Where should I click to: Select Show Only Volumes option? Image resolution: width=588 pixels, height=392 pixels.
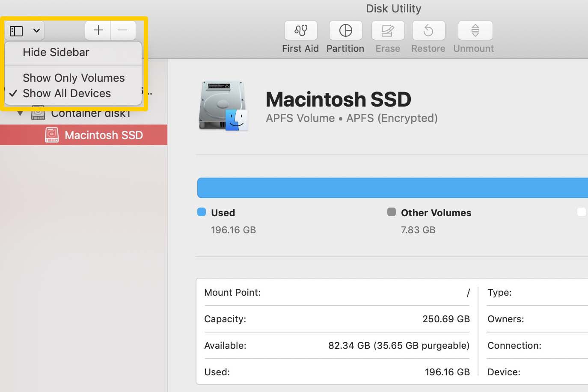tap(74, 78)
